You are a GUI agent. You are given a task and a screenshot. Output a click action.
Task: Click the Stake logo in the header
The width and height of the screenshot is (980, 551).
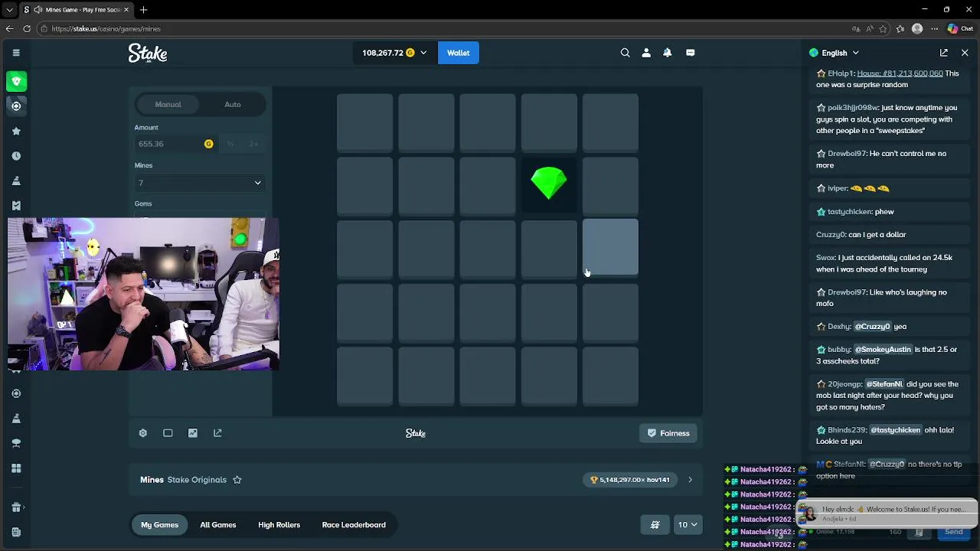(x=148, y=53)
